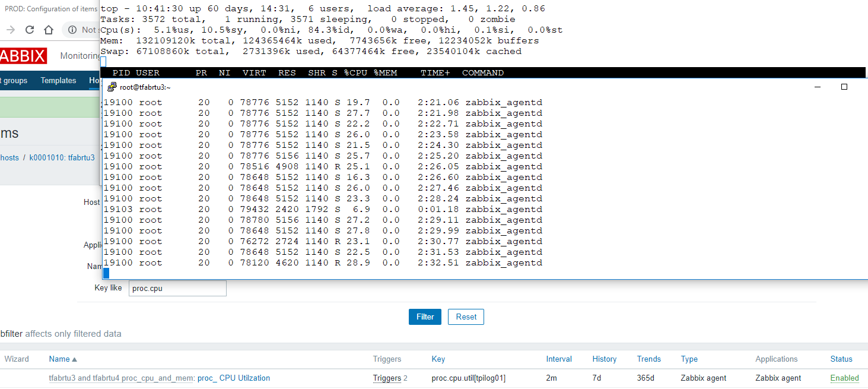Screen dimensions: 868x389
Task: Select the row with TIME+ 2:32.51
Action: click(323, 263)
